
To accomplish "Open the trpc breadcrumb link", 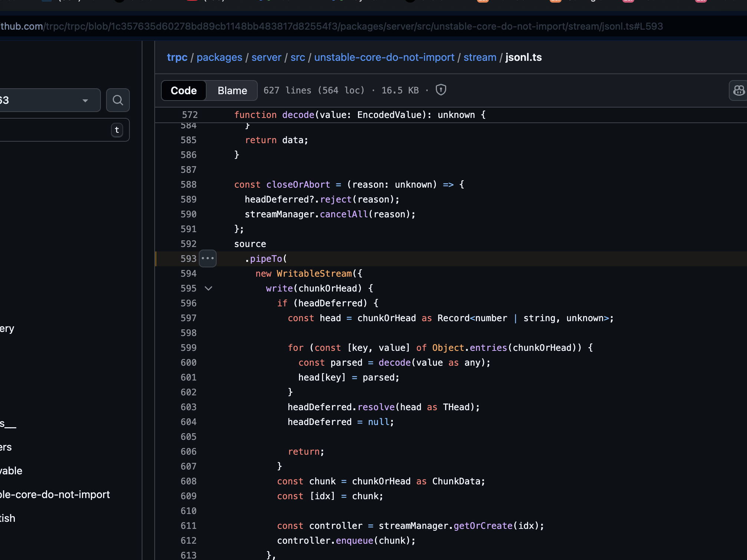I will pos(177,57).
